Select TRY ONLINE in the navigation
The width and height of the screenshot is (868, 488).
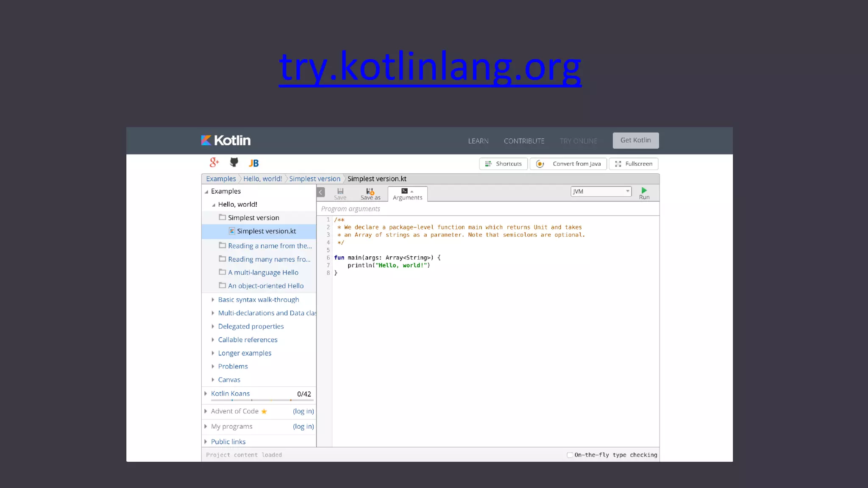coord(578,141)
